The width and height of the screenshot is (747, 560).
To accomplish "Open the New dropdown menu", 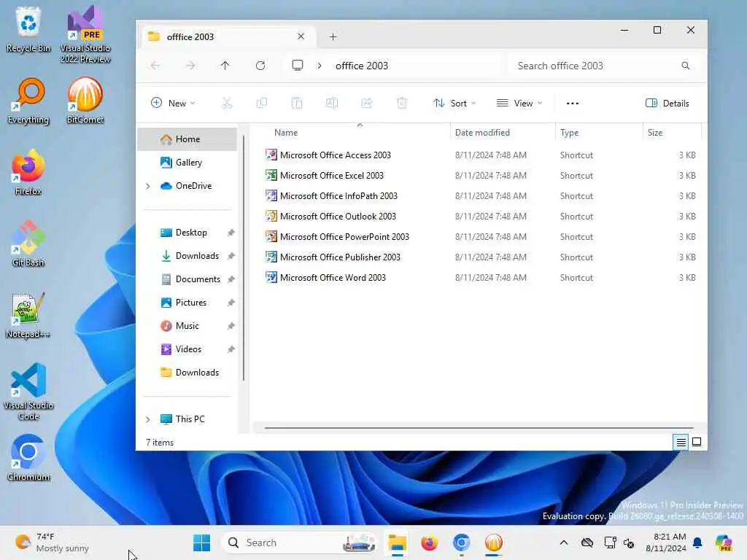I will point(173,104).
